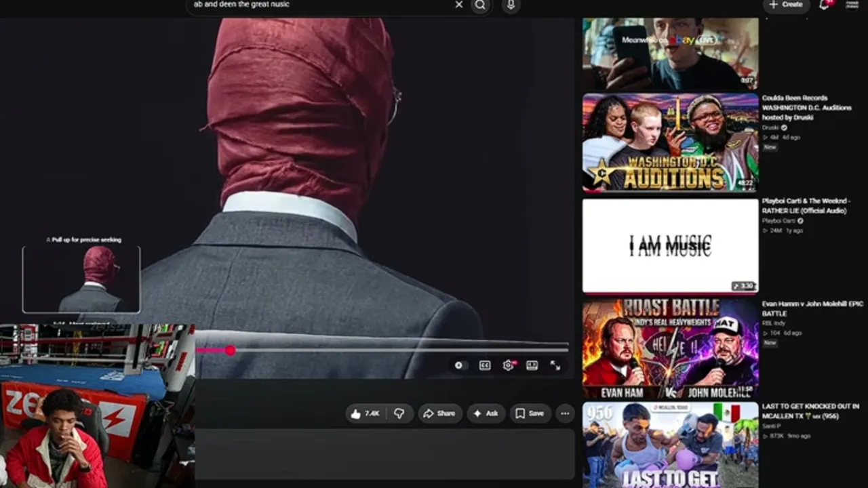
Task: Like the video with the thumbs-up button
Action: 365,413
